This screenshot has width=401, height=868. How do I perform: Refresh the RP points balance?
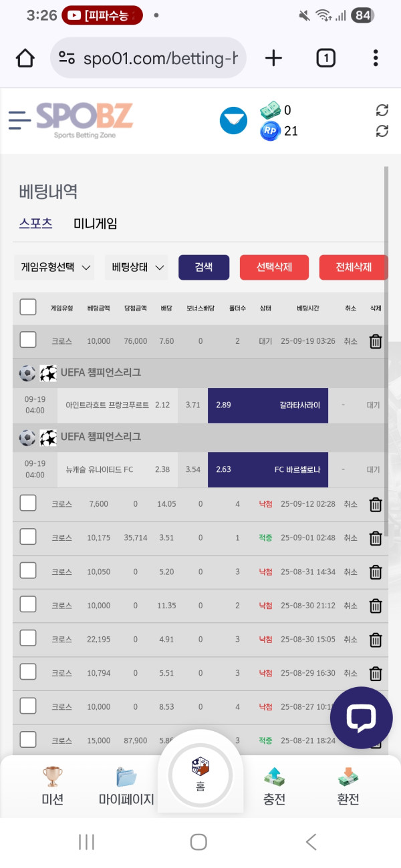click(x=382, y=131)
